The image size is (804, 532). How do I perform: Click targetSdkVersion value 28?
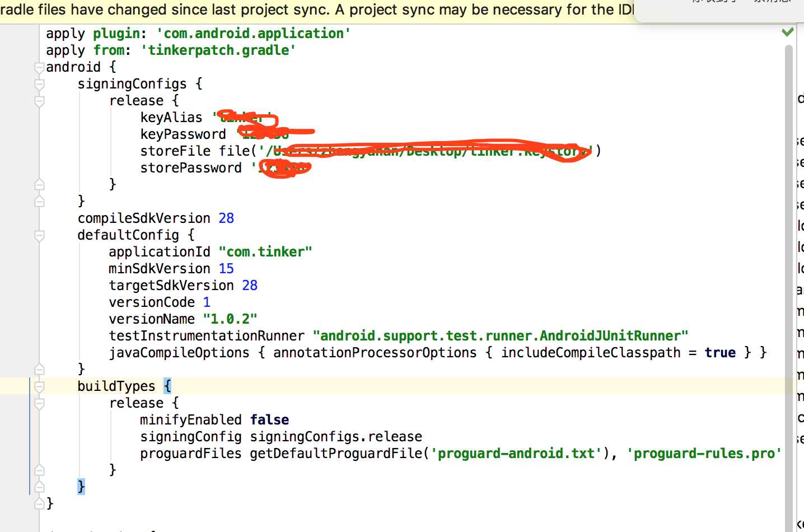coord(250,286)
